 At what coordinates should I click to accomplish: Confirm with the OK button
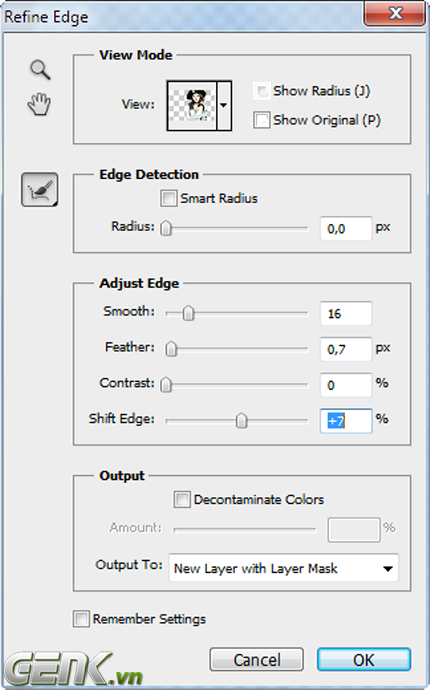364,659
